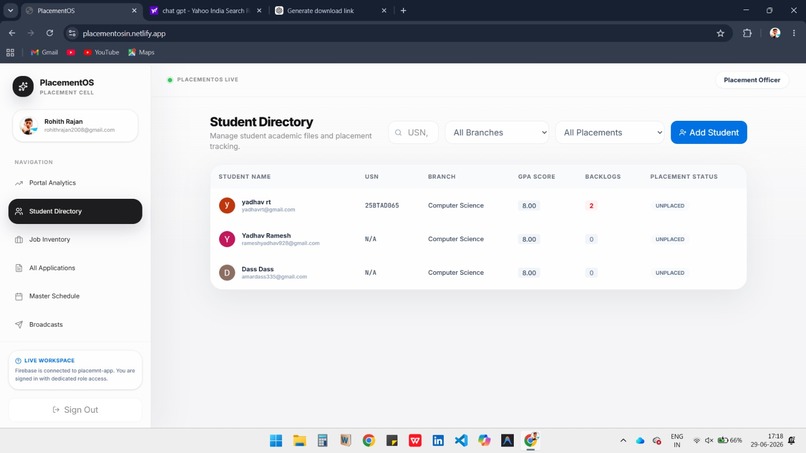Click UNPLACED status for Yadhav Ramesh
This screenshot has width=806, height=453.
tap(670, 239)
